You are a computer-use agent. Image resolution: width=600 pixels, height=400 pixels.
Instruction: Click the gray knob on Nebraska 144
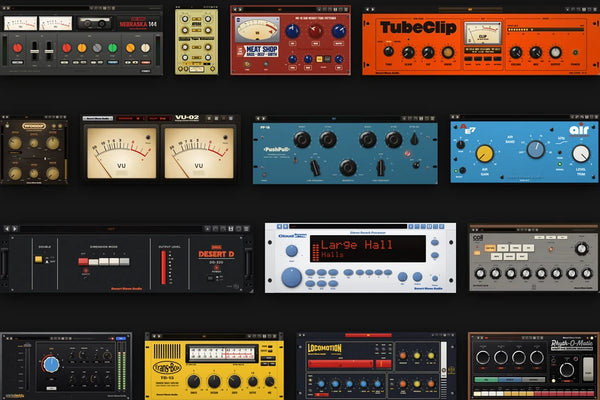97,48
